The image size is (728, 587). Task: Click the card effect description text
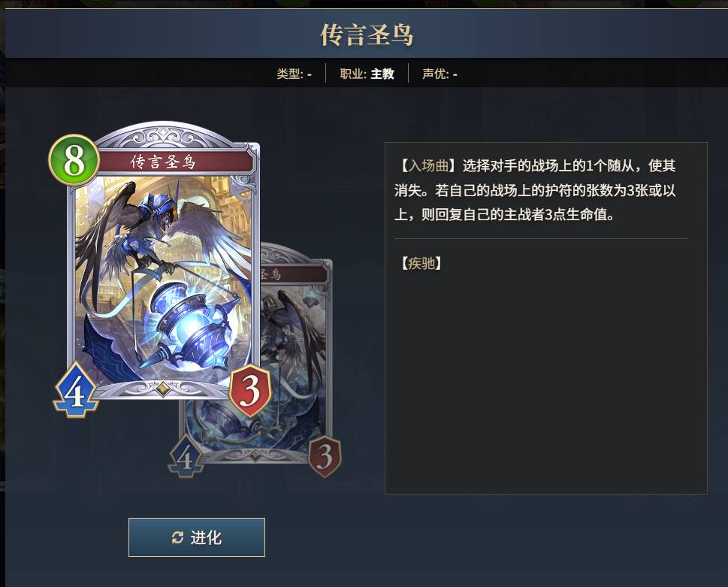tap(536, 190)
